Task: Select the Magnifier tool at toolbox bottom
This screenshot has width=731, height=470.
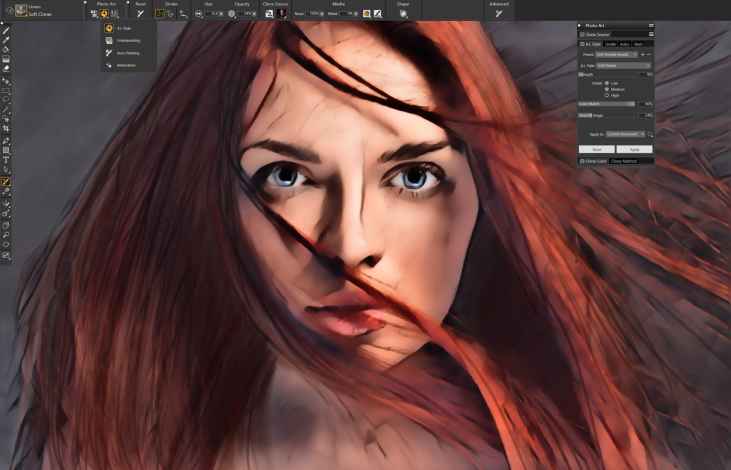Action: [x=6, y=256]
